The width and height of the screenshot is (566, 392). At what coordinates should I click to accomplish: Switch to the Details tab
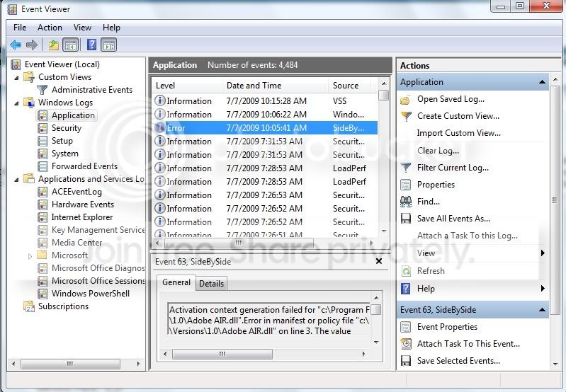click(x=212, y=284)
